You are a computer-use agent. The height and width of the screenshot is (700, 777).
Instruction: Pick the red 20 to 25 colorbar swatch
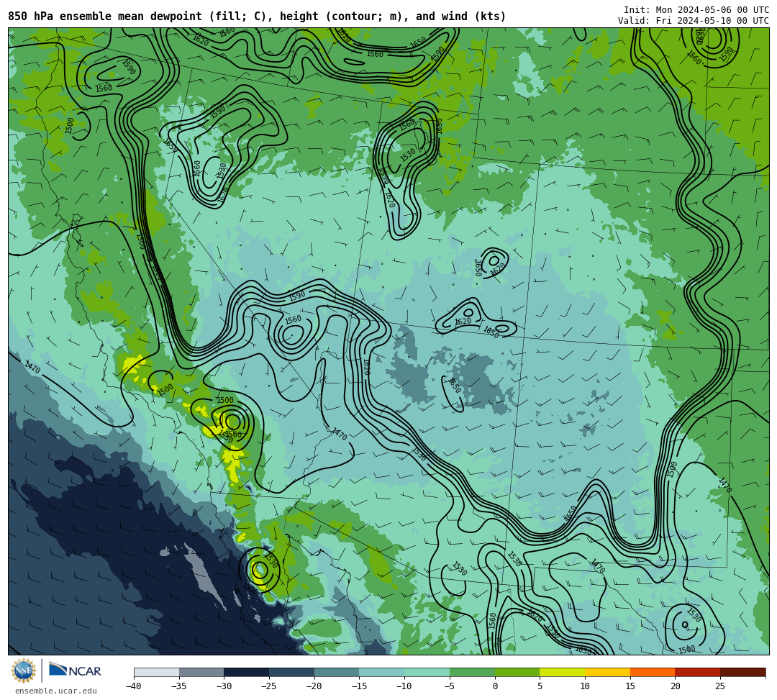tap(698, 672)
